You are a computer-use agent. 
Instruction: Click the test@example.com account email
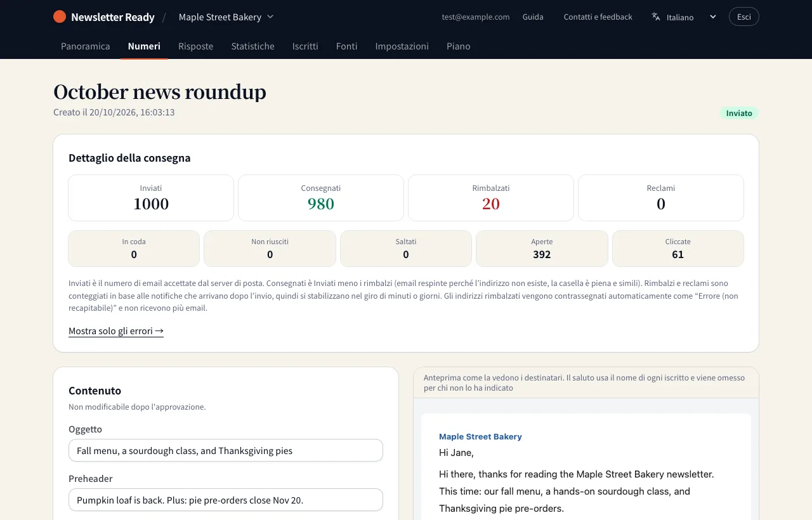(476, 17)
